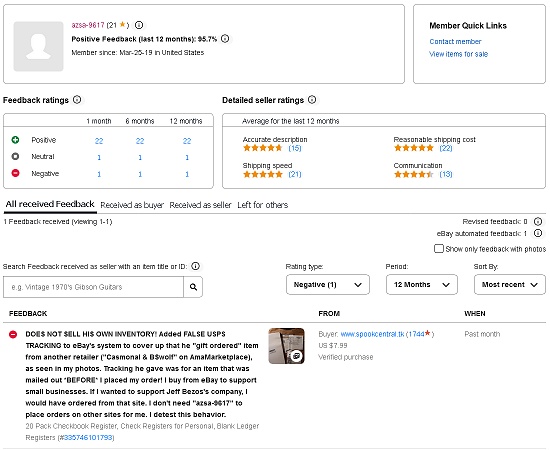Click the search feedback info icon

coord(195,266)
